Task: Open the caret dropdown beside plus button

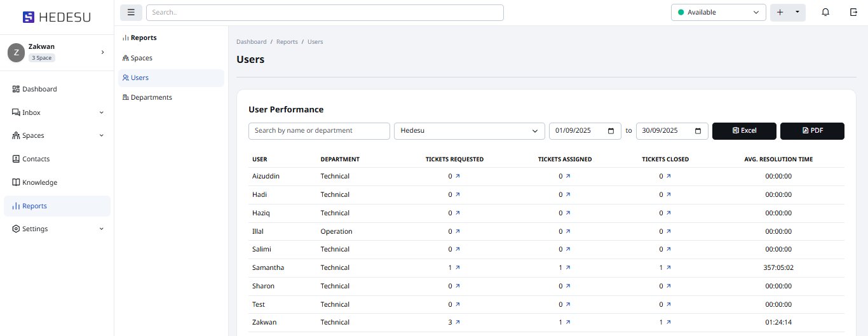Action: pos(797,12)
